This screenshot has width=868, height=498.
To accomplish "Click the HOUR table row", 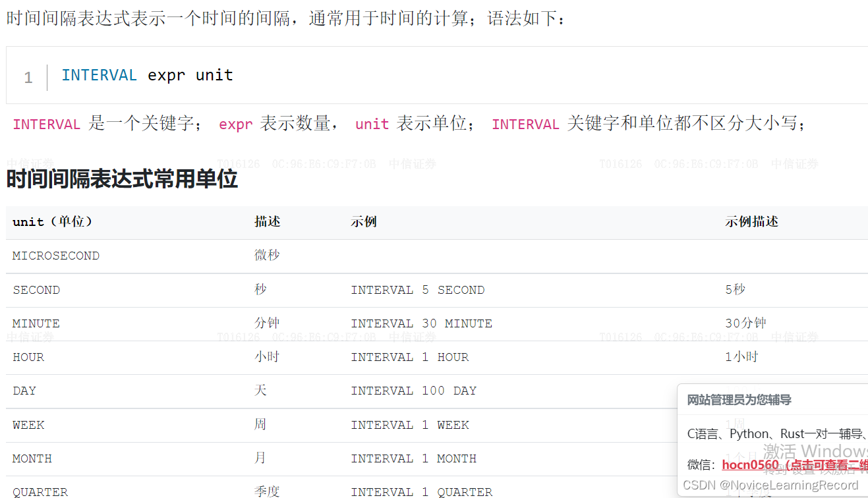I will (28, 357).
